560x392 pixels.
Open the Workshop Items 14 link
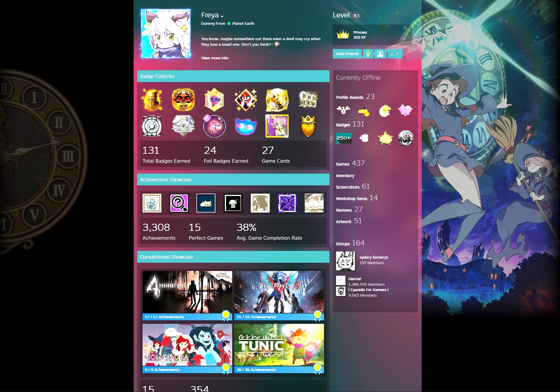[x=357, y=198]
